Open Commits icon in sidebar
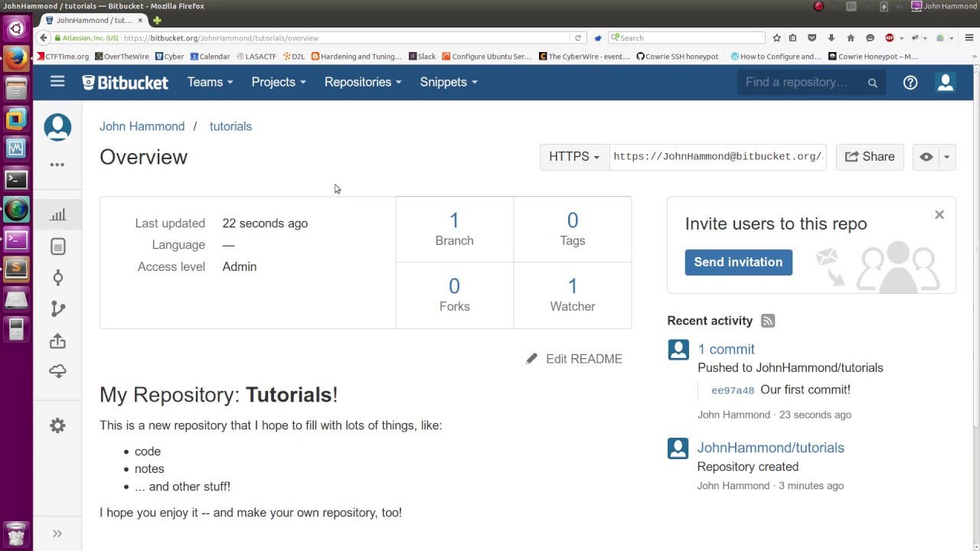This screenshot has width=980, height=551. [x=57, y=278]
